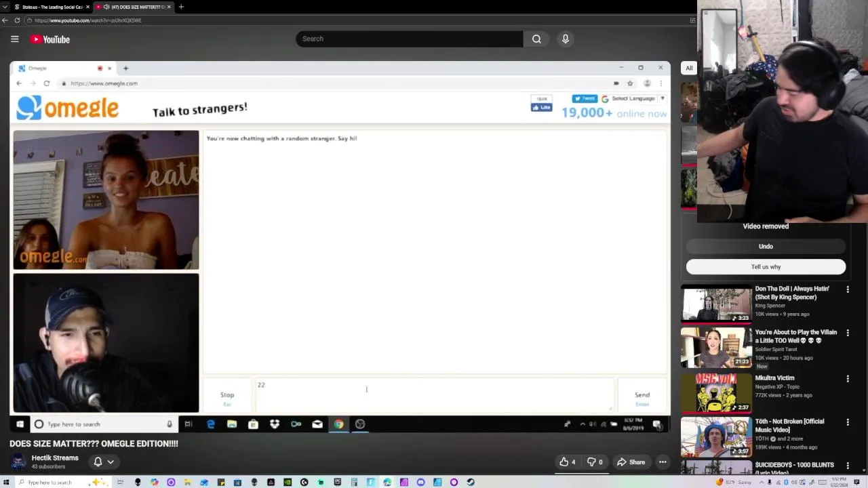Open a new browser tab with plus
This screenshot has width=868, height=488.
click(x=181, y=7)
